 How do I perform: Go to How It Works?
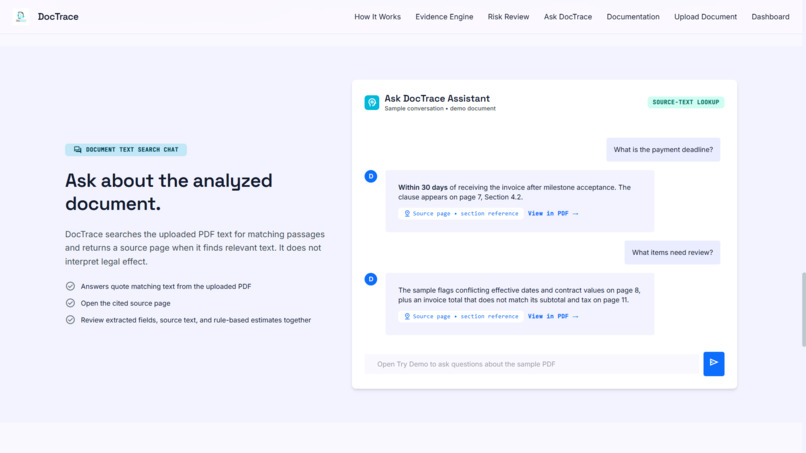[x=377, y=16]
